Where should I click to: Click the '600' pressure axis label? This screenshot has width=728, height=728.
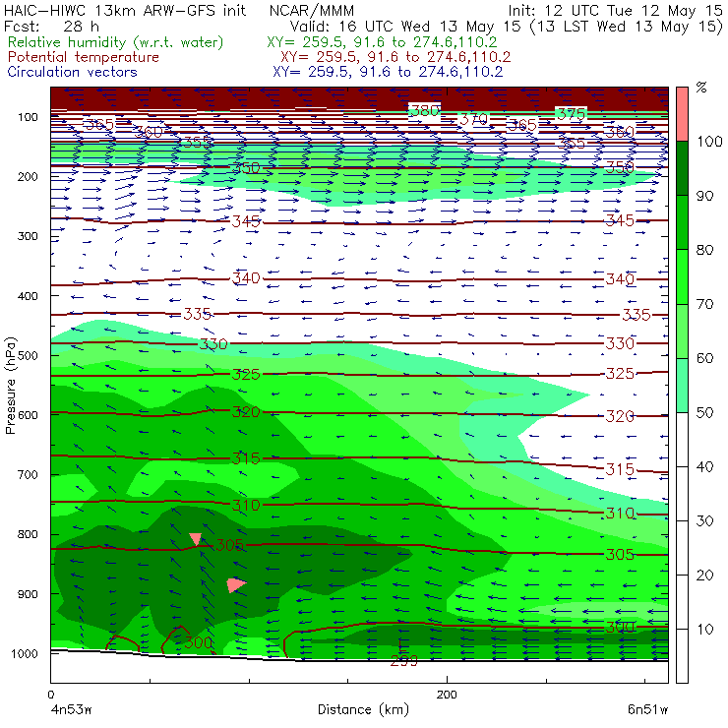[x=28, y=415]
